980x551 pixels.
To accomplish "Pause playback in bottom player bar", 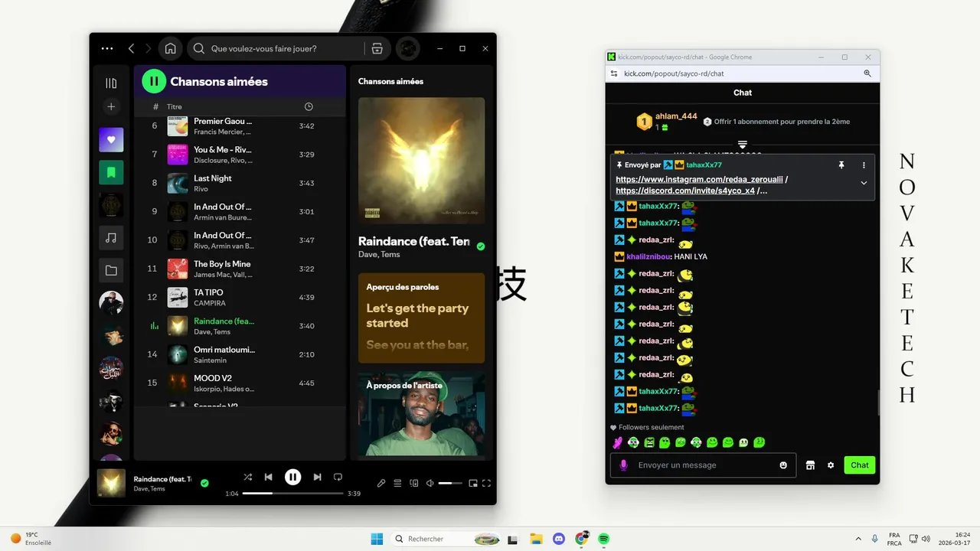I will click(292, 477).
